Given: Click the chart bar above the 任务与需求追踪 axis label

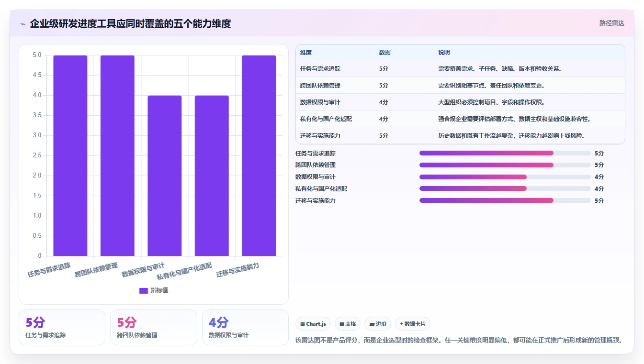Looking at the screenshot, I should [x=70, y=155].
